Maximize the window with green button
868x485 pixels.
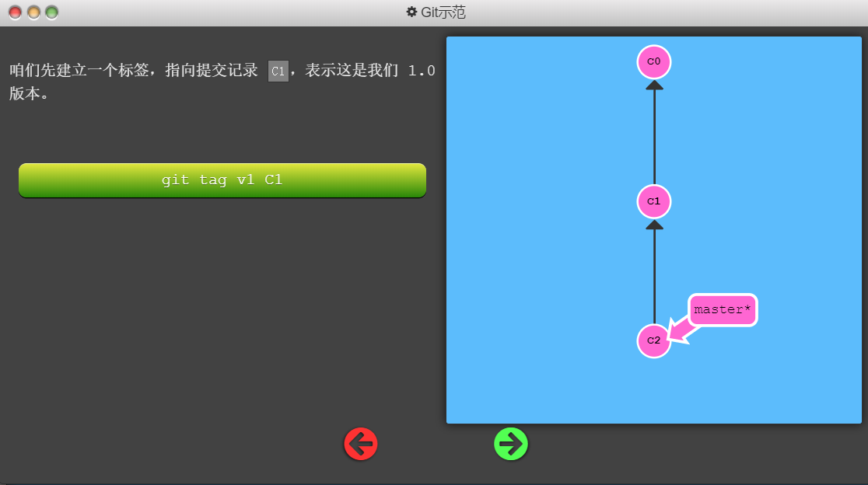[51, 12]
